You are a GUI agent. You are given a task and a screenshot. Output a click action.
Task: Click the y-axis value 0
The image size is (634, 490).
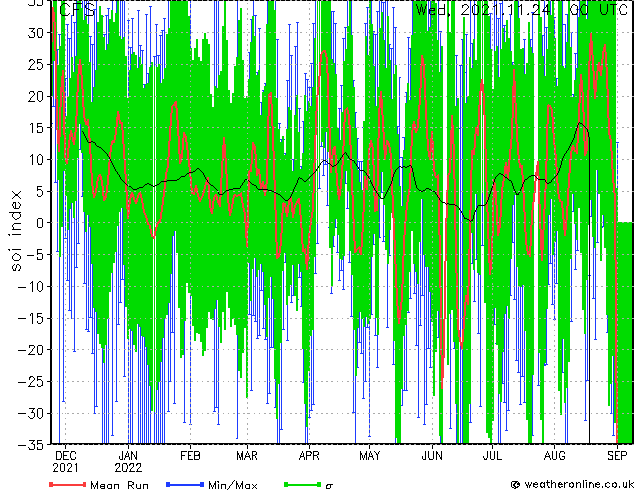point(40,223)
